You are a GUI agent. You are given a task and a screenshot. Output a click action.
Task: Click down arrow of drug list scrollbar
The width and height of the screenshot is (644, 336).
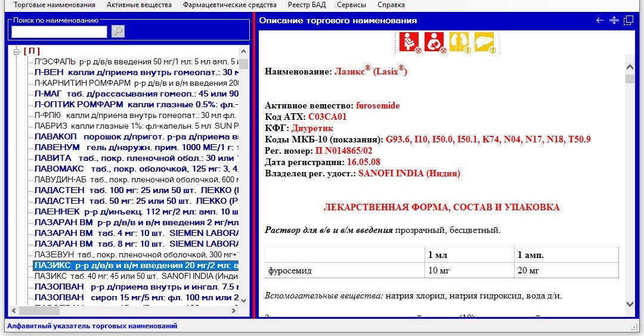pyautogui.click(x=243, y=301)
